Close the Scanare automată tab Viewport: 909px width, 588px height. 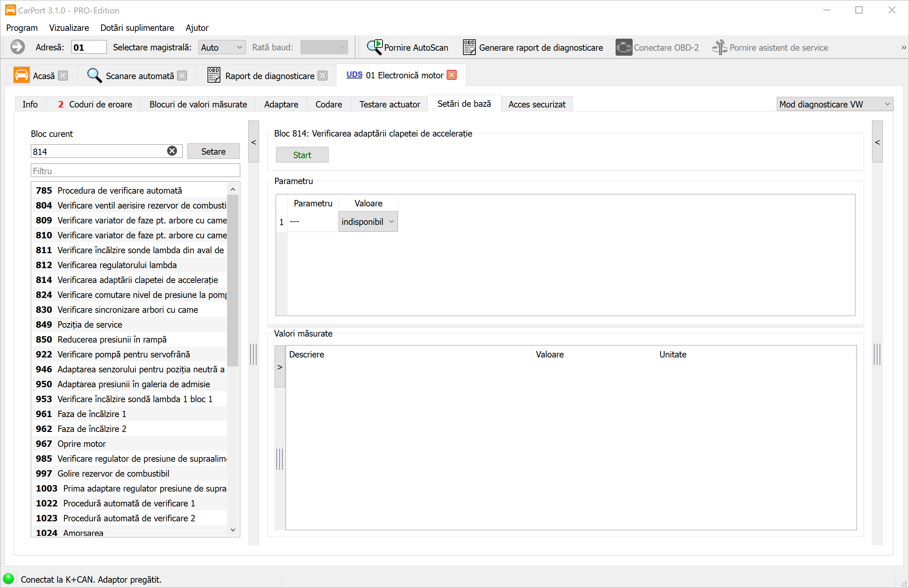coord(183,76)
